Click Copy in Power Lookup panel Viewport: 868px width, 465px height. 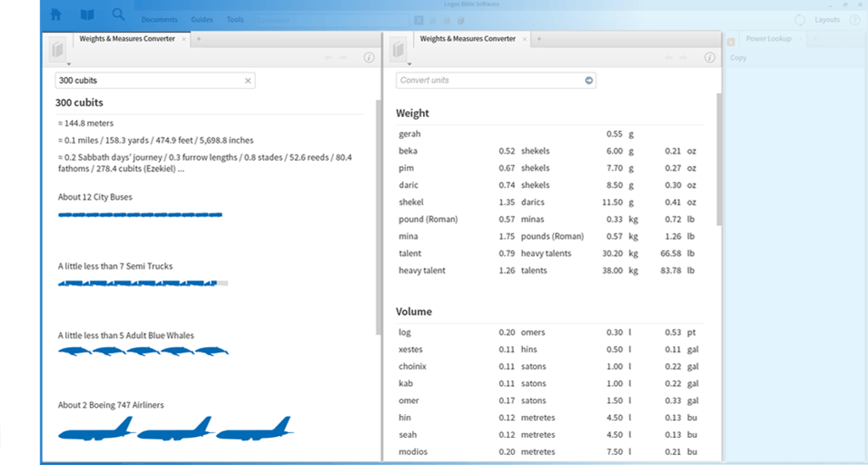pos(738,58)
